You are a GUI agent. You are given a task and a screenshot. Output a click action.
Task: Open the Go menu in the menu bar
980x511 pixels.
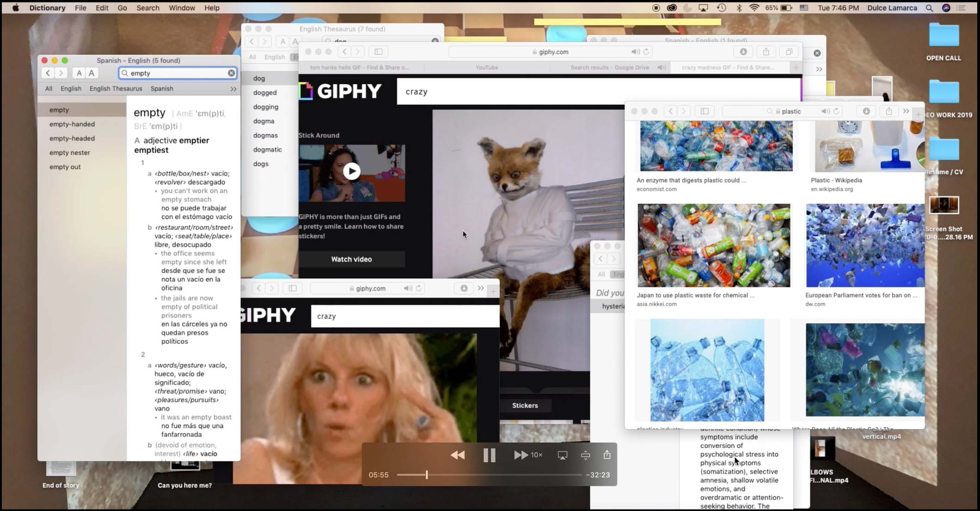click(122, 8)
